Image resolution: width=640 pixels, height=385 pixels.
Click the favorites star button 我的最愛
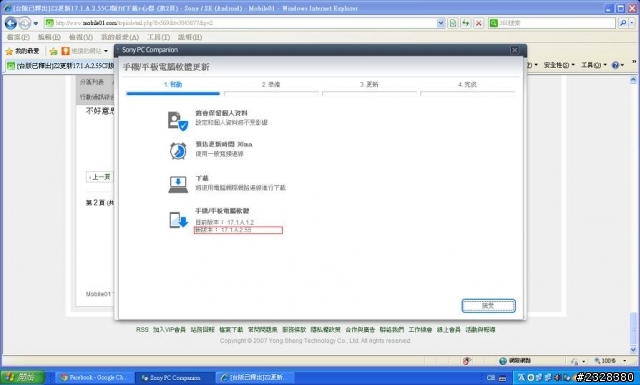22,51
